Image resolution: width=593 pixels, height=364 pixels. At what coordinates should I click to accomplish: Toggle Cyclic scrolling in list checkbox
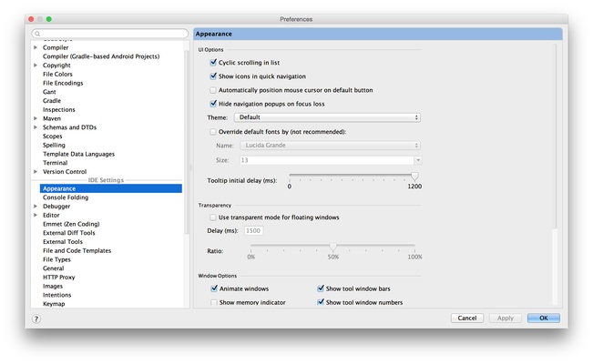click(213, 63)
